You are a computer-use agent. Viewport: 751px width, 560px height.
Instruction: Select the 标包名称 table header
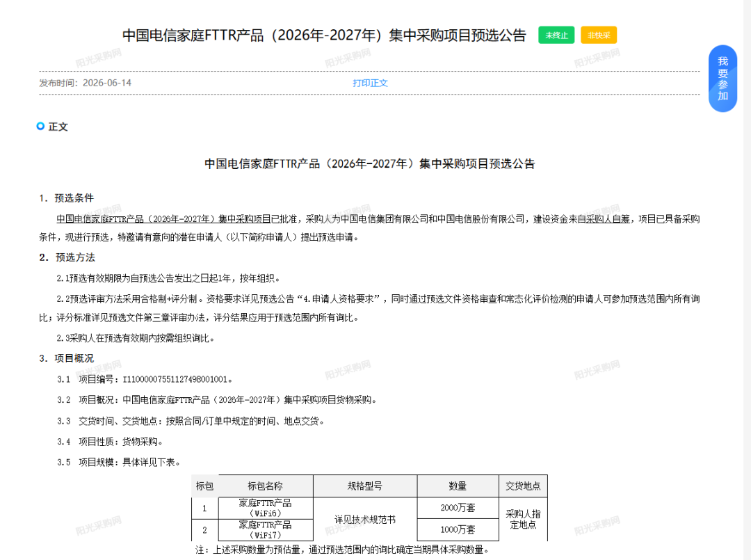pyautogui.click(x=266, y=486)
